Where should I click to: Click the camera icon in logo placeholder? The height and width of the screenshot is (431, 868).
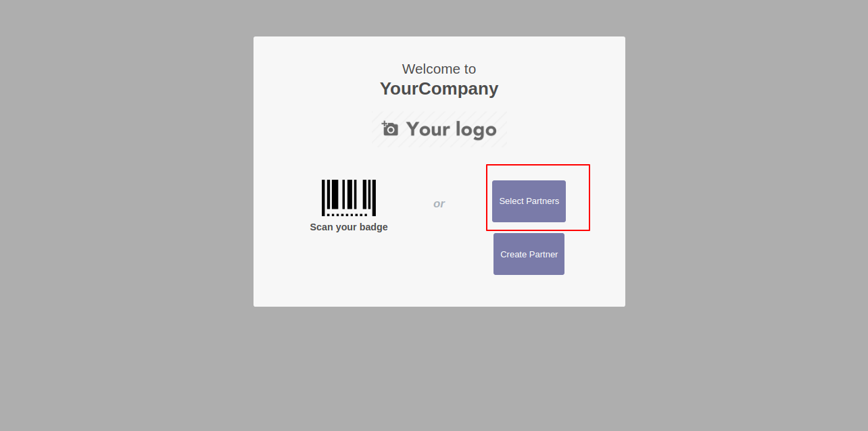[390, 129]
